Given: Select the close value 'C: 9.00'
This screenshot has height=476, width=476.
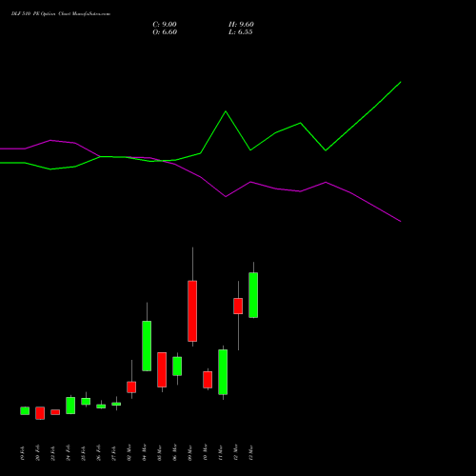Looking at the screenshot, I should [165, 25].
